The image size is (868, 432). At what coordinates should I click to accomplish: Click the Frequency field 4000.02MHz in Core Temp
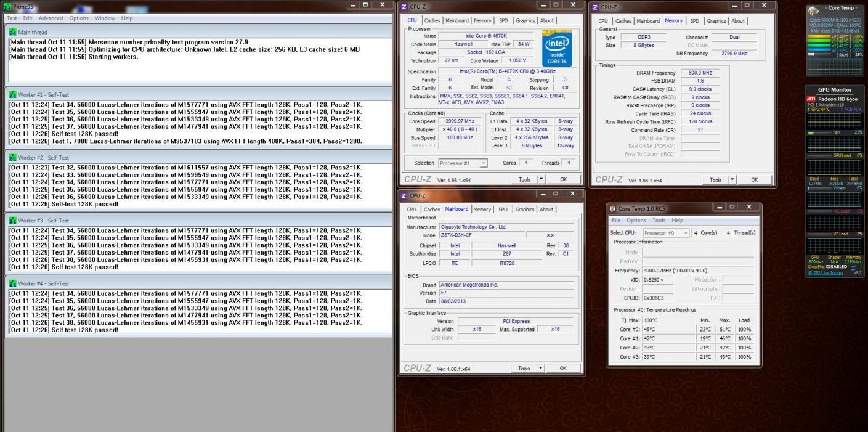pos(699,270)
